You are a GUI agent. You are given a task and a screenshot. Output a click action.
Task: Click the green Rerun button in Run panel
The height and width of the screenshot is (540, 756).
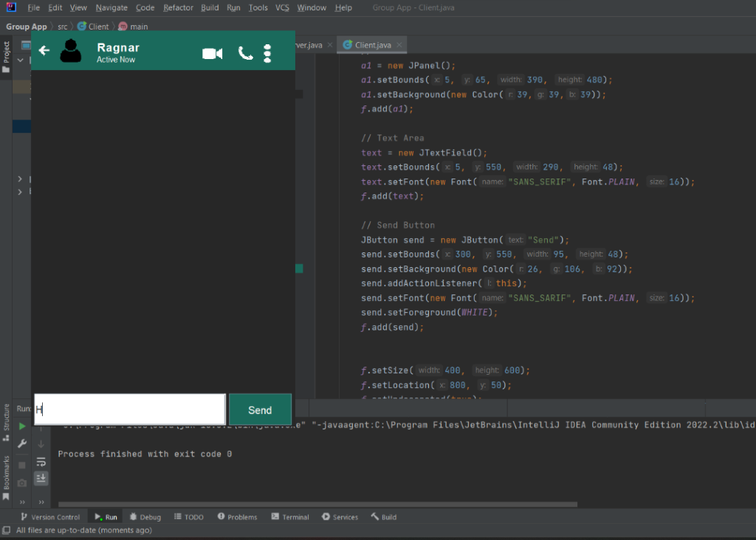point(21,426)
